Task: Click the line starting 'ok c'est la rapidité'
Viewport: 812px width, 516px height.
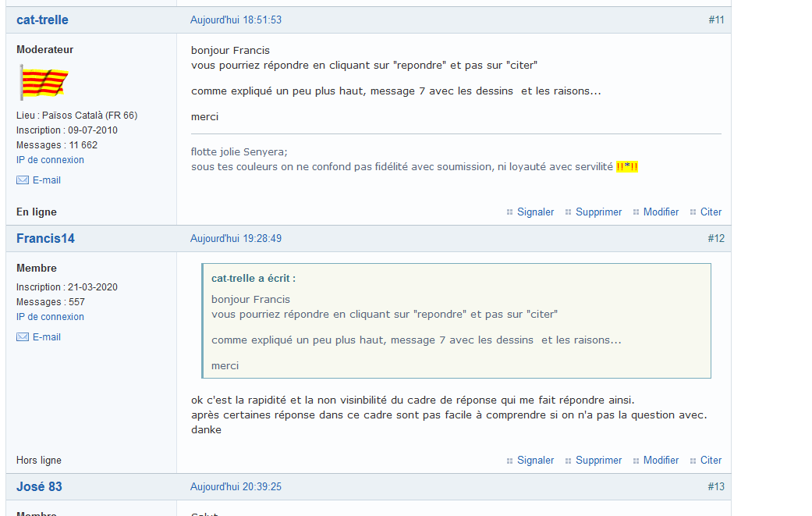Action: point(413,400)
